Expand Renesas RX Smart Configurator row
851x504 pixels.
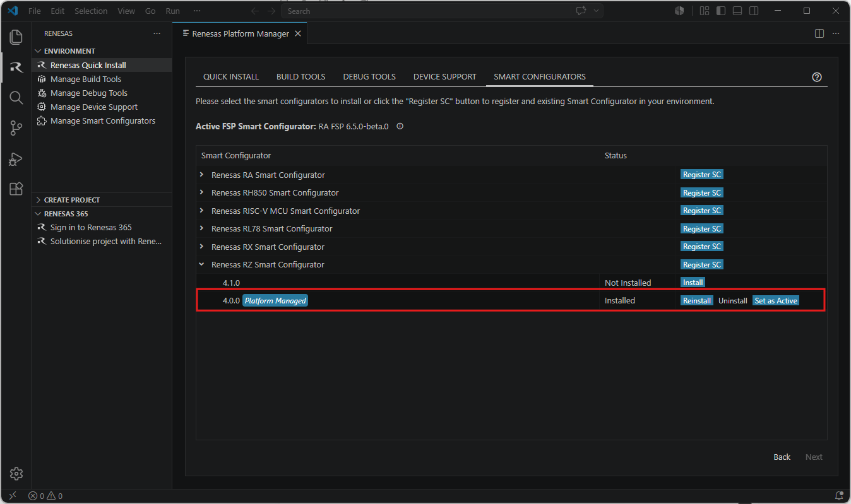pos(201,247)
